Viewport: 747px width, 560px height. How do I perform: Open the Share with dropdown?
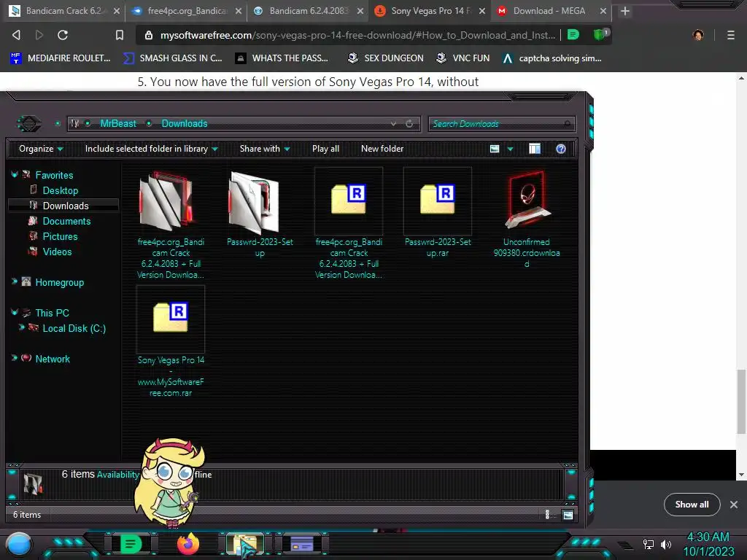[x=265, y=149]
